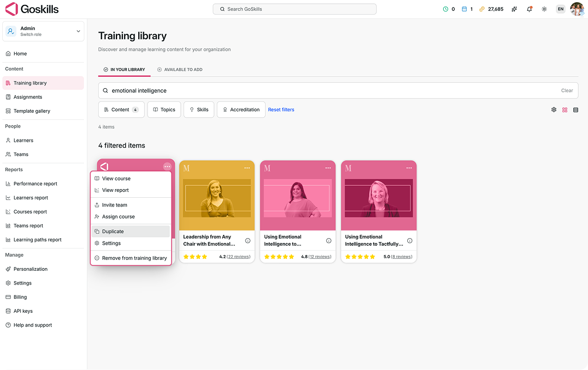Image resolution: width=588 pixels, height=370 pixels.
Task: Select View report in context menu
Action: click(131, 190)
